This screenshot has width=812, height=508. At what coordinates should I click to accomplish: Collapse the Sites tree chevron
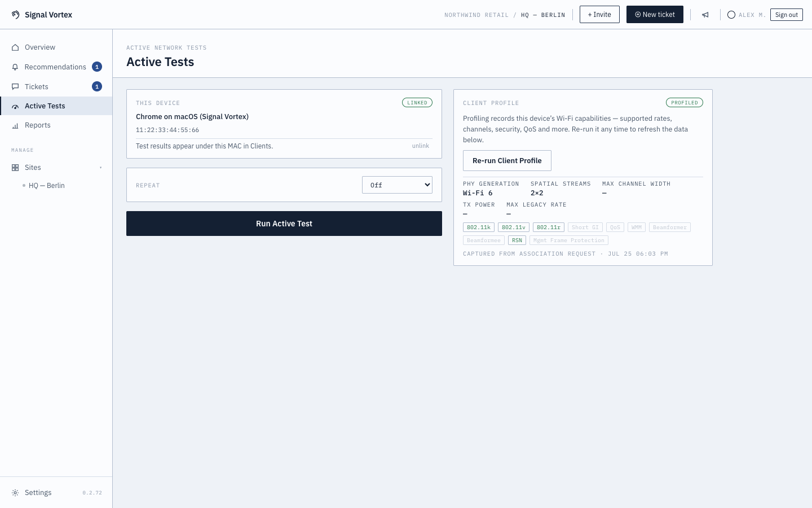pyautogui.click(x=101, y=168)
